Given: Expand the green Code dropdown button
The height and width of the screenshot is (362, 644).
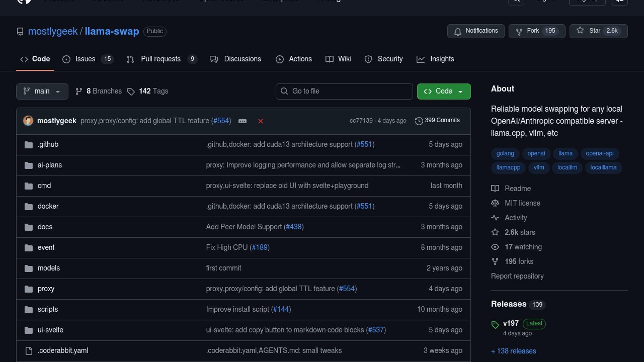Looking at the screenshot, I should pos(443,92).
